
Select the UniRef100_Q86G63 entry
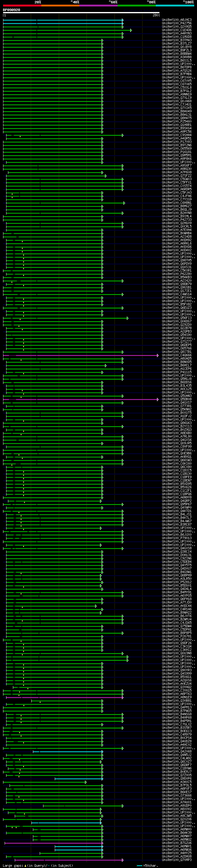tap(177, 423)
